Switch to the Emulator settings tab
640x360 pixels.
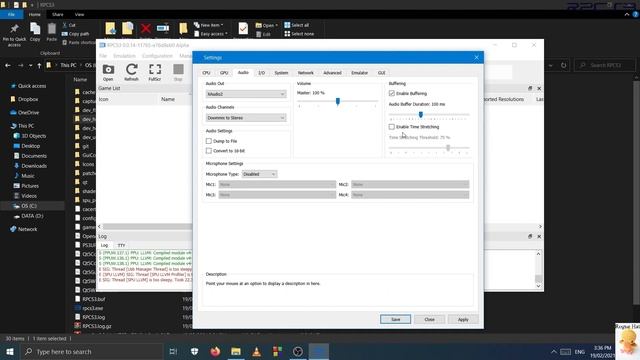(360, 73)
